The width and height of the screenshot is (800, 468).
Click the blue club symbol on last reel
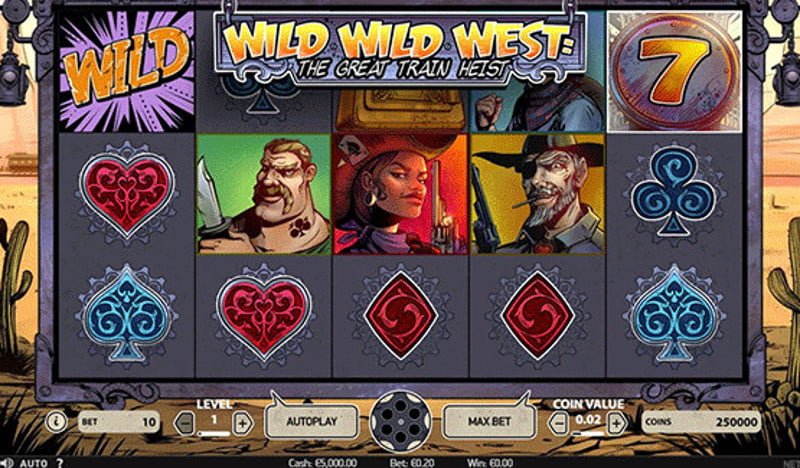point(674,191)
